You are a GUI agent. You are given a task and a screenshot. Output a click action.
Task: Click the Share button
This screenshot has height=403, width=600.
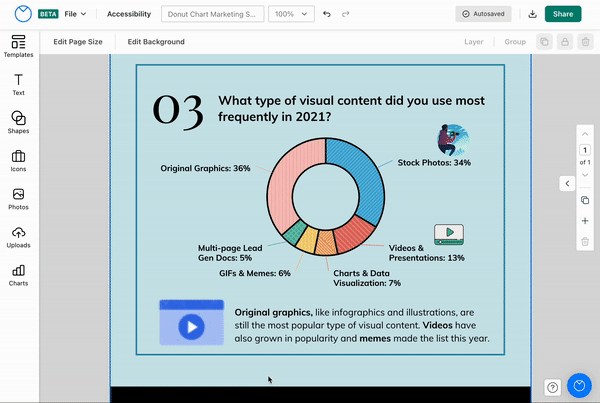coord(563,15)
